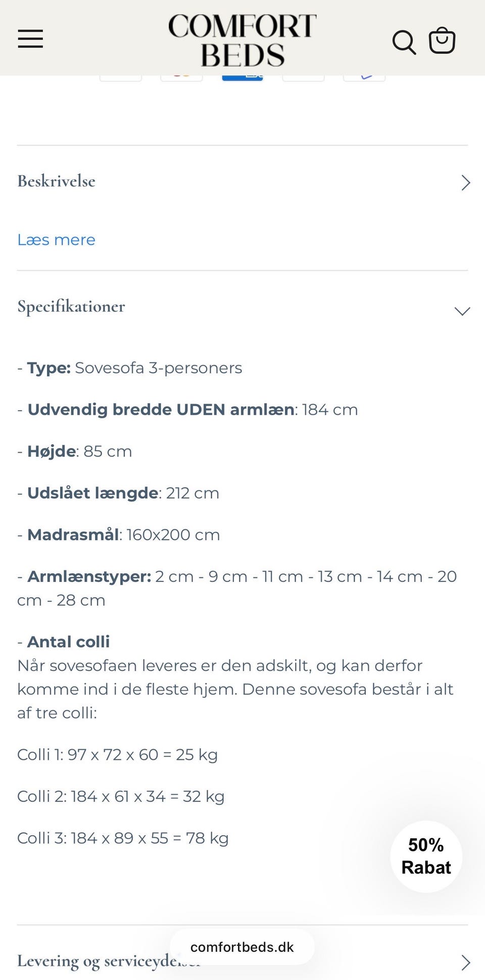
Task: Click the Antal colli label
Action: [68, 642]
